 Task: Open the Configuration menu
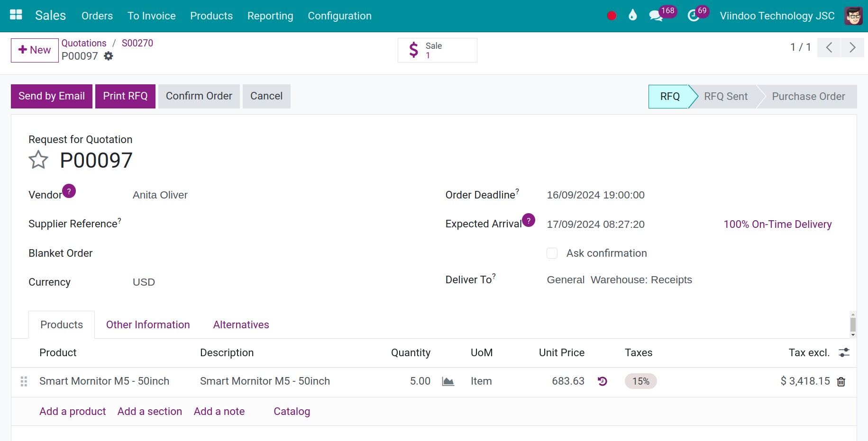[339, 16]
